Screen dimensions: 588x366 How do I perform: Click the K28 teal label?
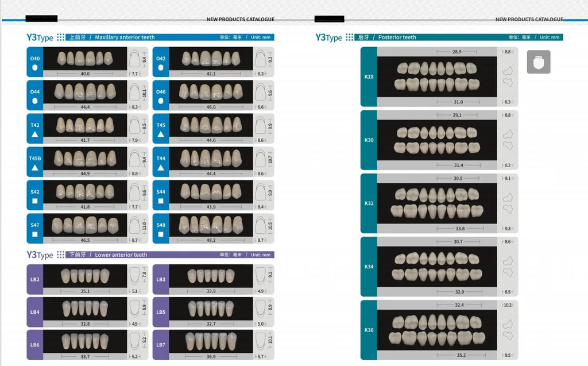click(369, 76)
